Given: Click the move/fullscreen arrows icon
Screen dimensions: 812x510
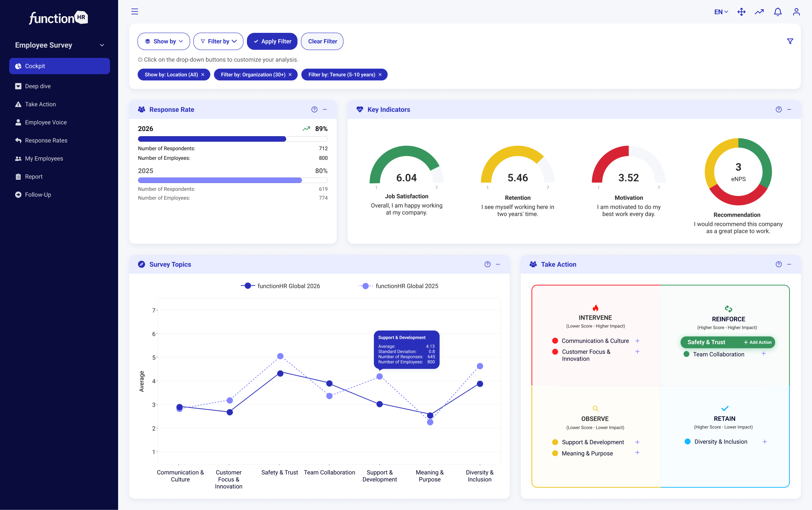Looking at the screenshot, I should click(x=741, y=12).
